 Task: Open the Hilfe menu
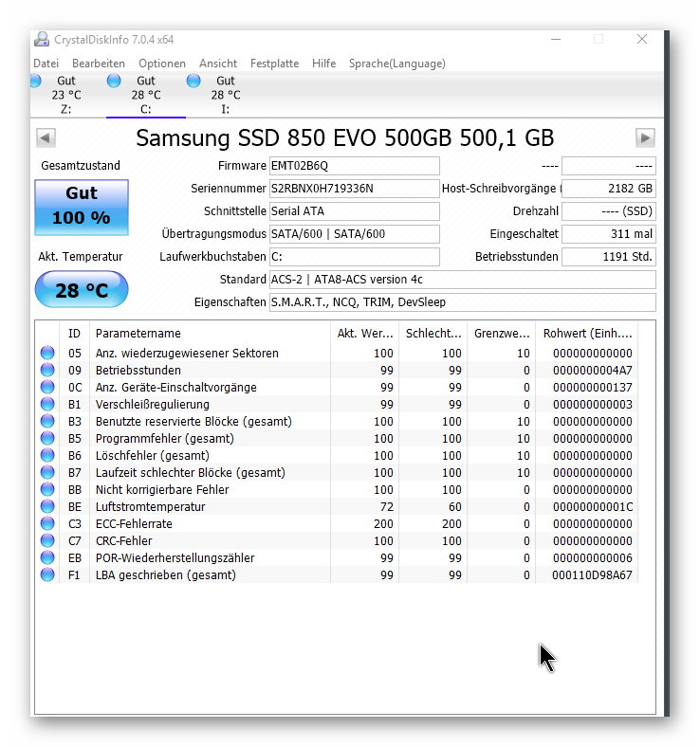(x=324, y=64)
